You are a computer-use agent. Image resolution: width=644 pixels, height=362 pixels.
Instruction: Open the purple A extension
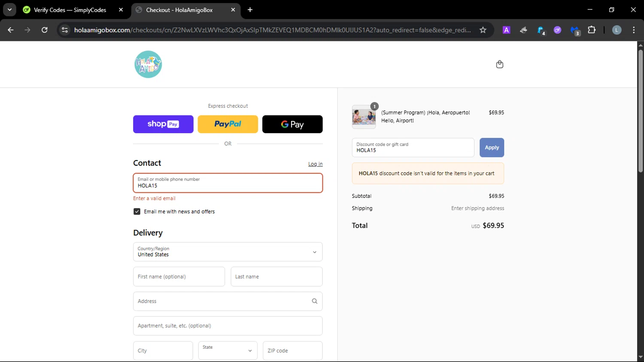pyautogui.click(x=507, y=30)
